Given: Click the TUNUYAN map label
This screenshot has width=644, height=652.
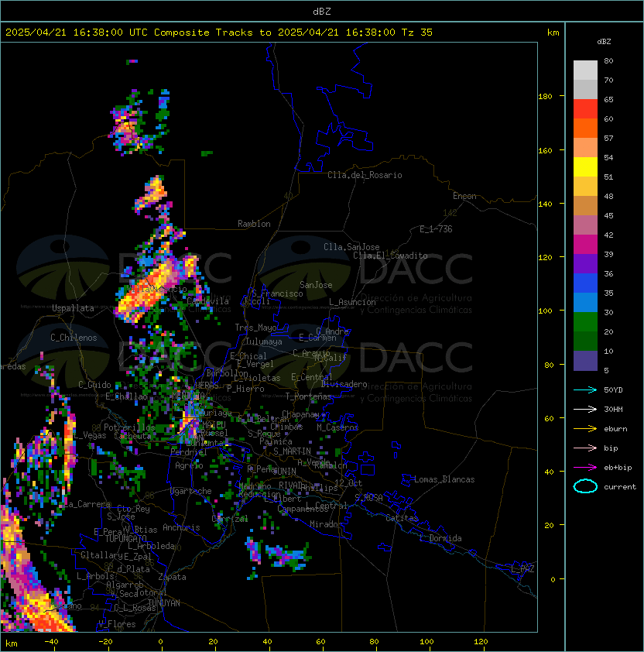Looking at the screenshot, I should (164, 603).
